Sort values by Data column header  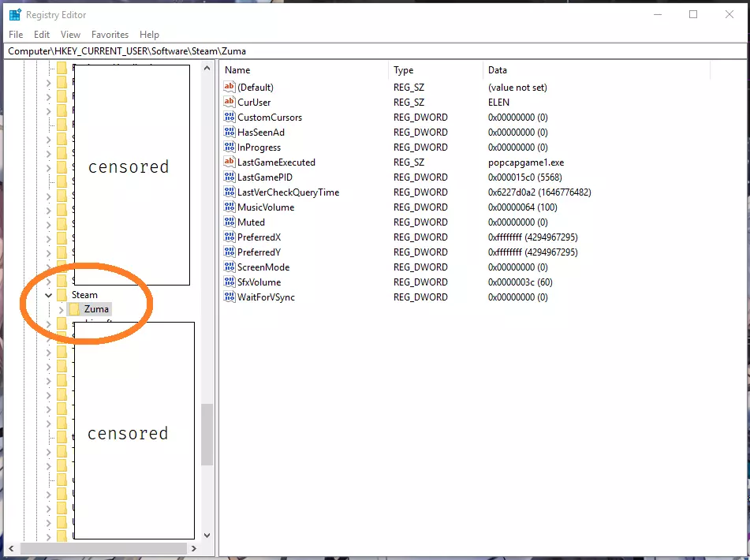[596, 70]
